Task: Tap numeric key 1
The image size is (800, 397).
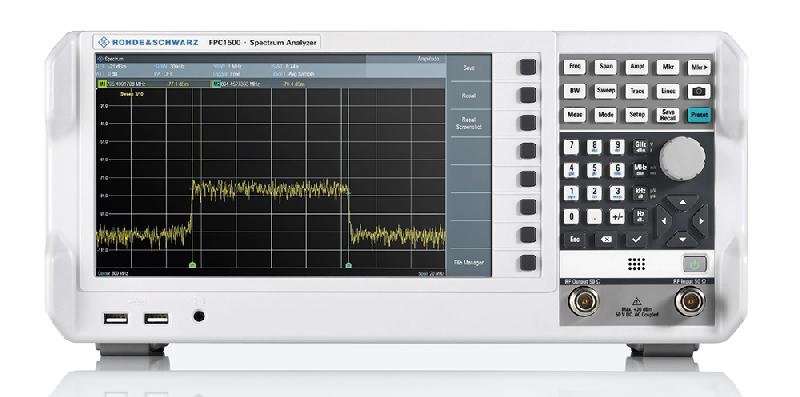Action: [x=571, y=193]
